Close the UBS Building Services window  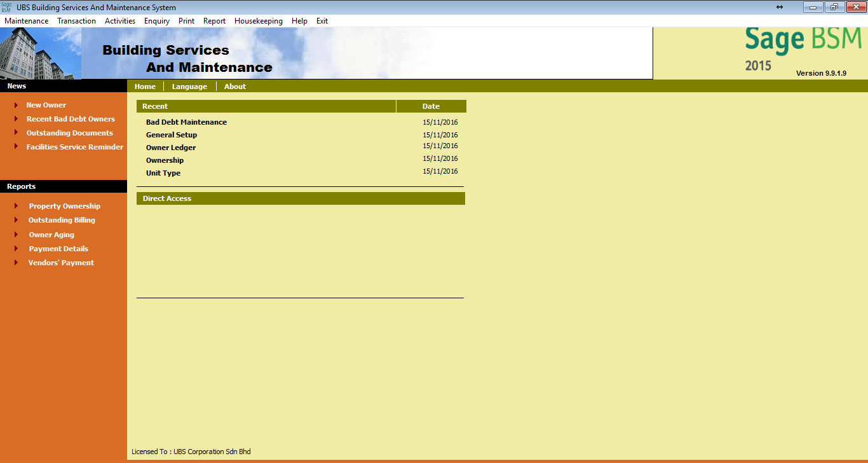point(855,7)
